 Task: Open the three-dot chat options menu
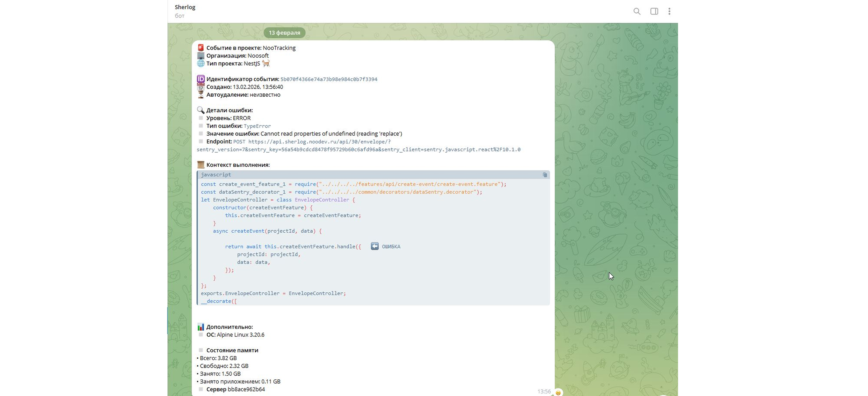[669, 11]
